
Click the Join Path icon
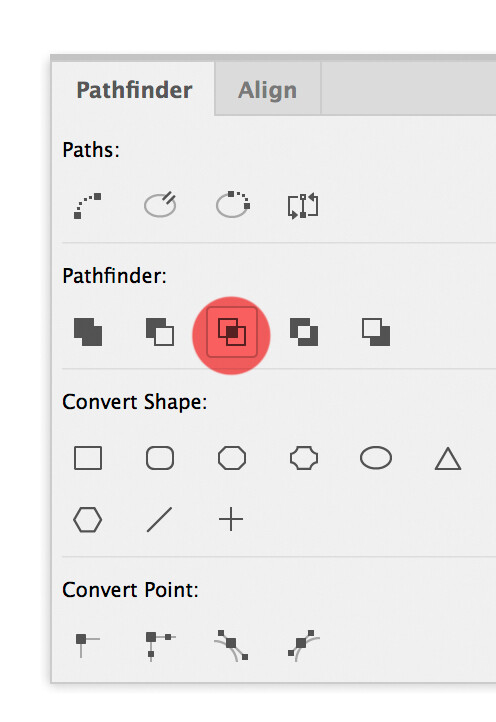88,206
